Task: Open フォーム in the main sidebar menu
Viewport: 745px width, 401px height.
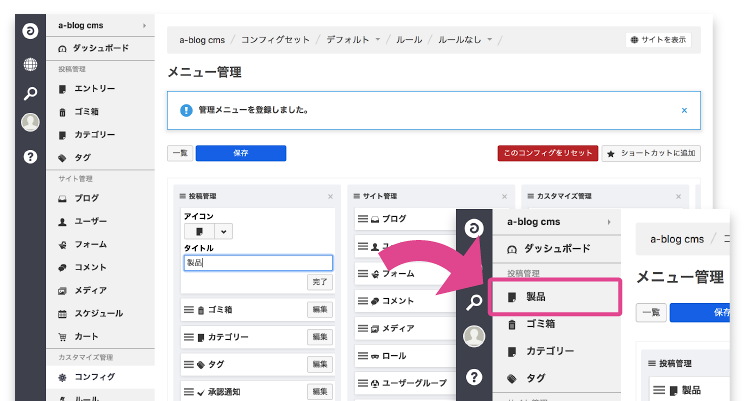Action: click(x=100, y=244)
